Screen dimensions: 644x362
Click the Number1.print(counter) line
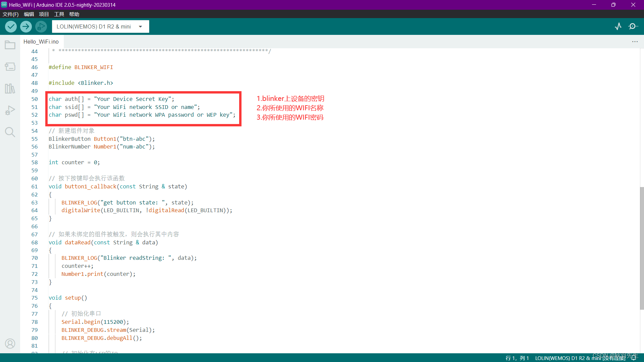click(98, 274)
